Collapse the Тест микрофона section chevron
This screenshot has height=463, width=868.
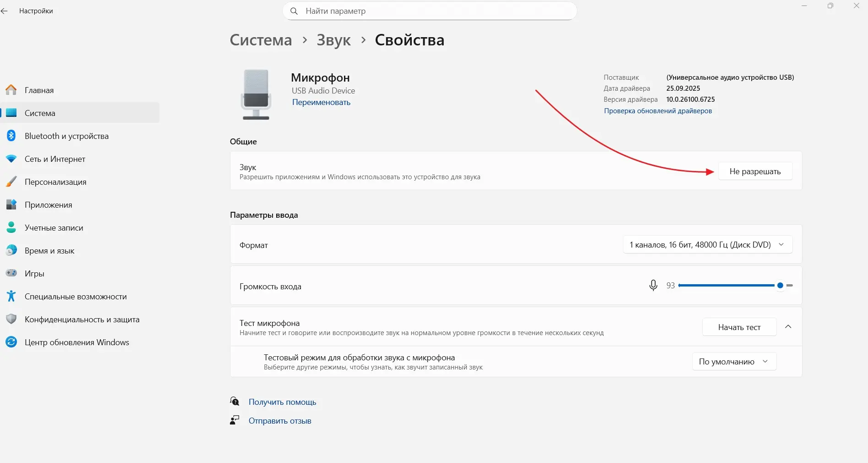coord(788,327)
